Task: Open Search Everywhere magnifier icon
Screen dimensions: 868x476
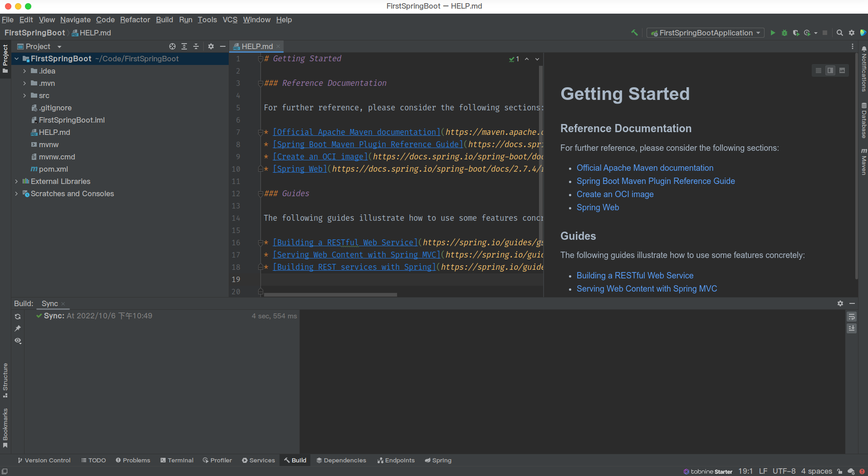Action: [x=840, y=33]
